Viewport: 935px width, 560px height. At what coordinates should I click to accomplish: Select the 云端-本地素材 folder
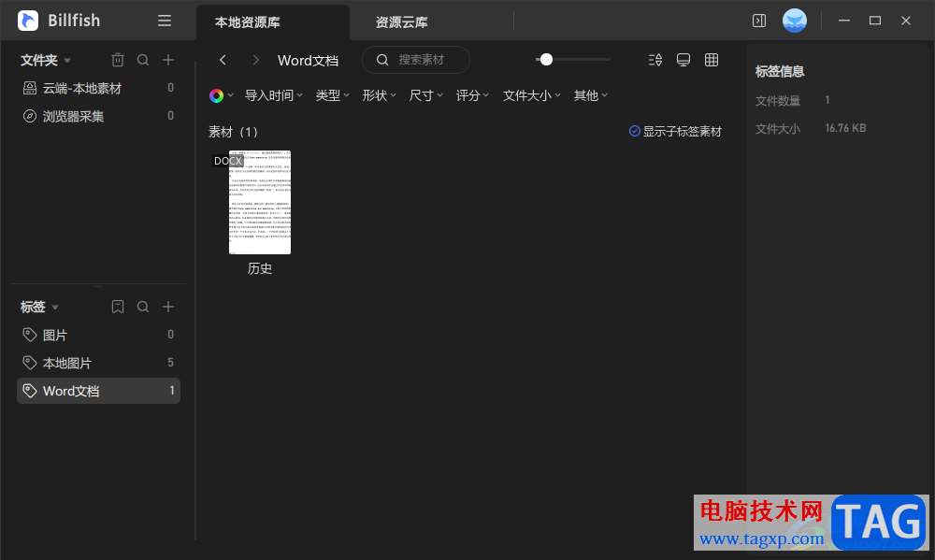(98, 88)
